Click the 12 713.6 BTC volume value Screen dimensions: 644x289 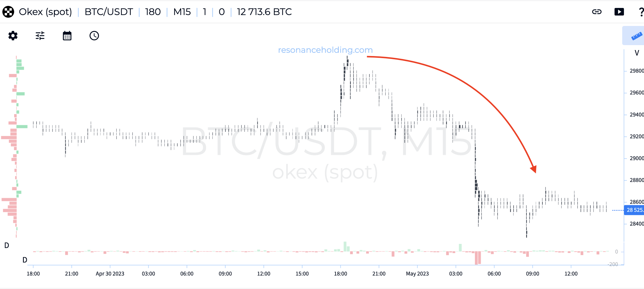click(x=264, y=12)
